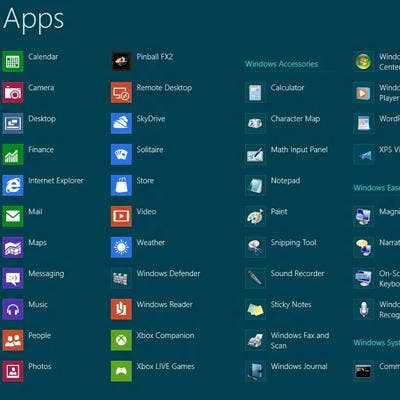Open the Desktop tile icon
The height and width of the screenshot is (400, 400).
click(13, 123)
